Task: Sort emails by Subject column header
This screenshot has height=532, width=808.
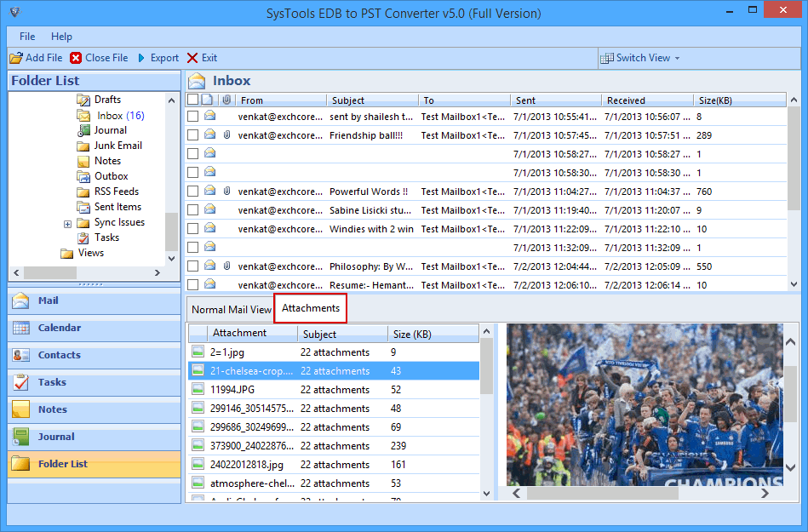Action: click(x=372, y=100)
